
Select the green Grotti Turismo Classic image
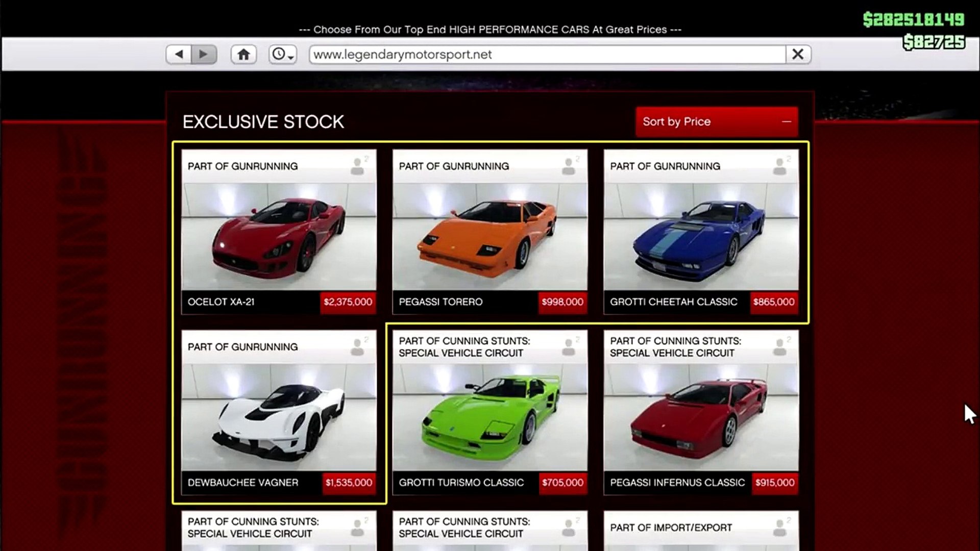tap(490, 417)
